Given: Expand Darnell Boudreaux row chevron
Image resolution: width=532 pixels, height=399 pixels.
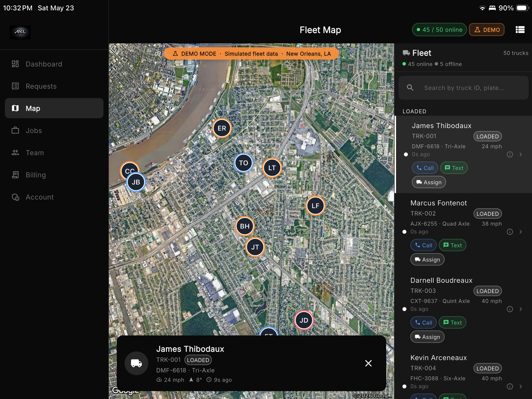Looking at the screenshot, I should [521, 309].
